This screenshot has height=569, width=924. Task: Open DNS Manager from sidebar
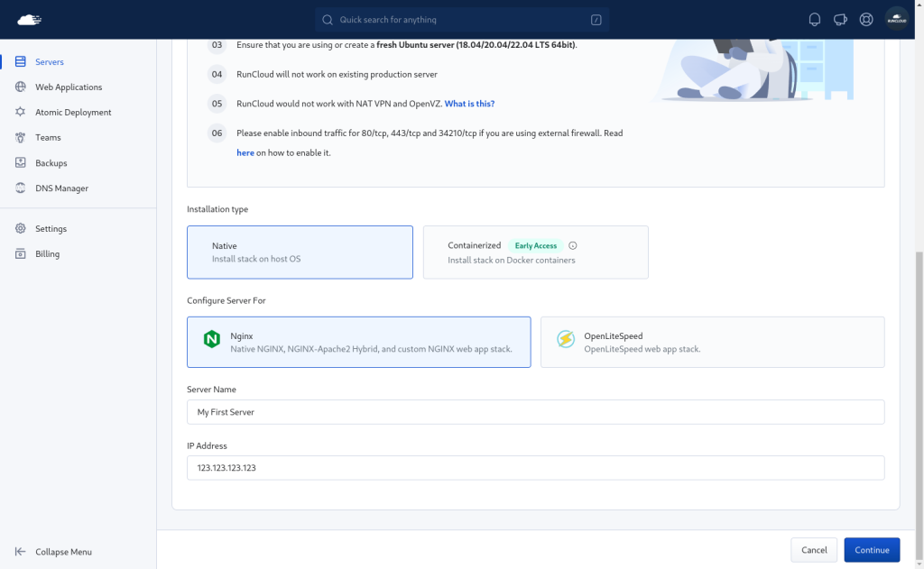tap(61, 188)
